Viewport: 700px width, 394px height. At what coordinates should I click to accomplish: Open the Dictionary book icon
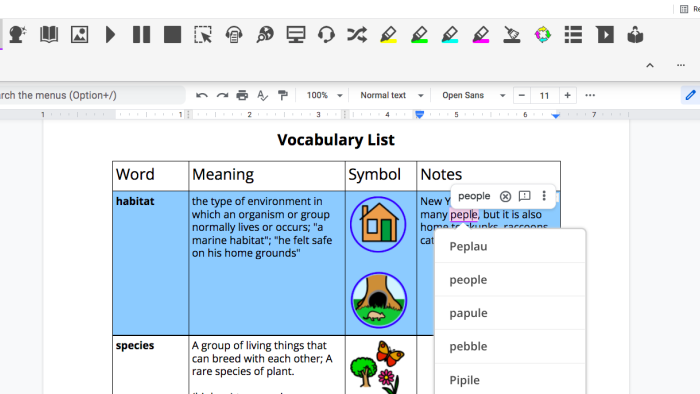click(x=49, y=34)
